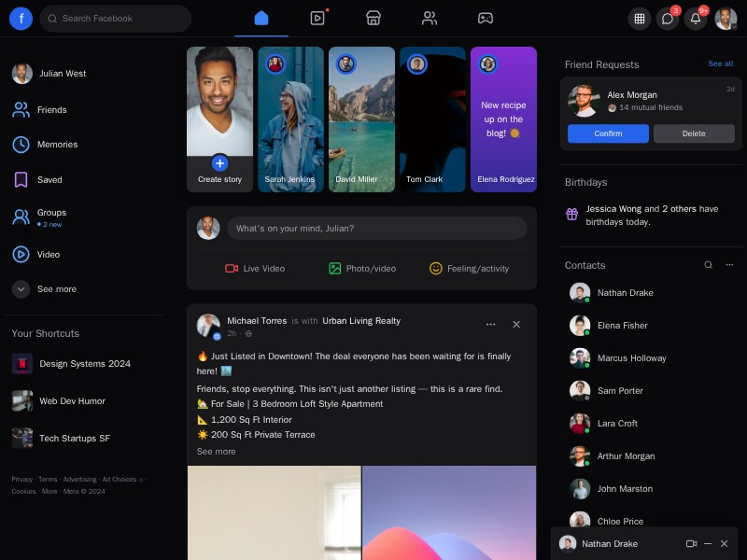Viewport: 747px width, 560px height.
Task: See all friend requests
Action: (x=720, y=63)
